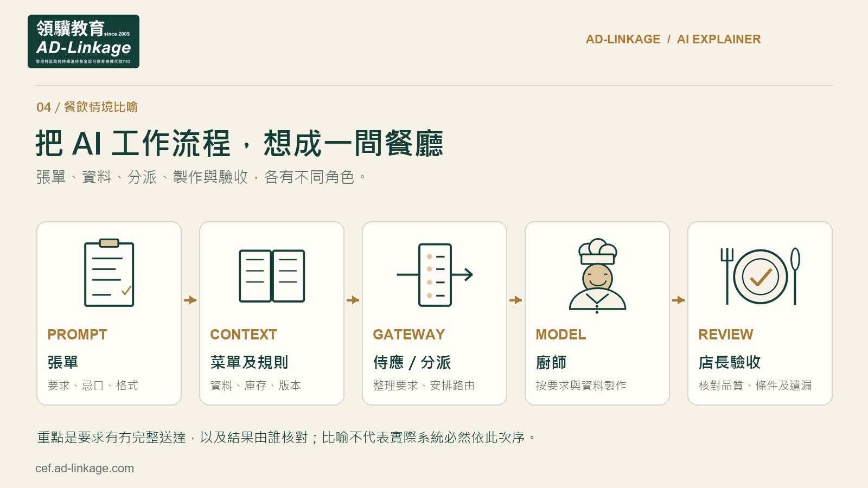The width and height of the screenshot is (868, 488).
Task: Click the description 核對品質、條件及遺漏
Action: click(x=756, y=386)
